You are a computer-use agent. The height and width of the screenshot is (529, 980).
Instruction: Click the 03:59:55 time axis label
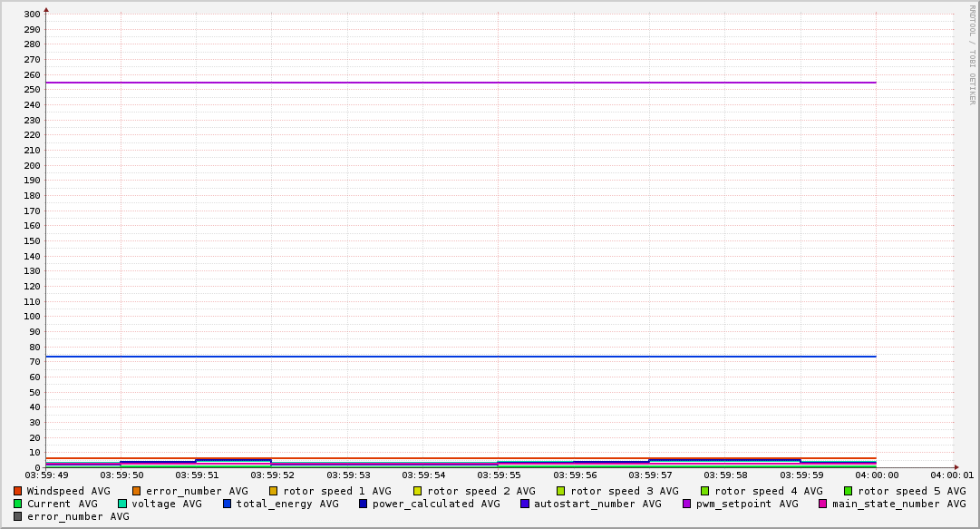[x=498, y=475]
